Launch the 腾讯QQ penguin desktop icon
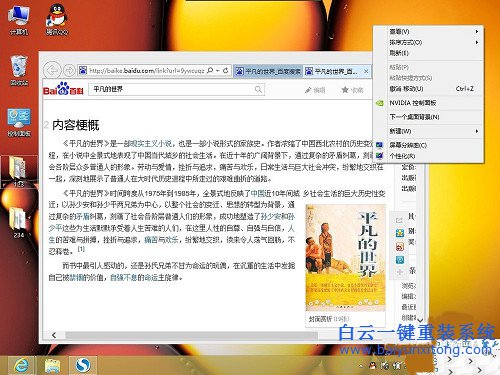 (57, 19)
